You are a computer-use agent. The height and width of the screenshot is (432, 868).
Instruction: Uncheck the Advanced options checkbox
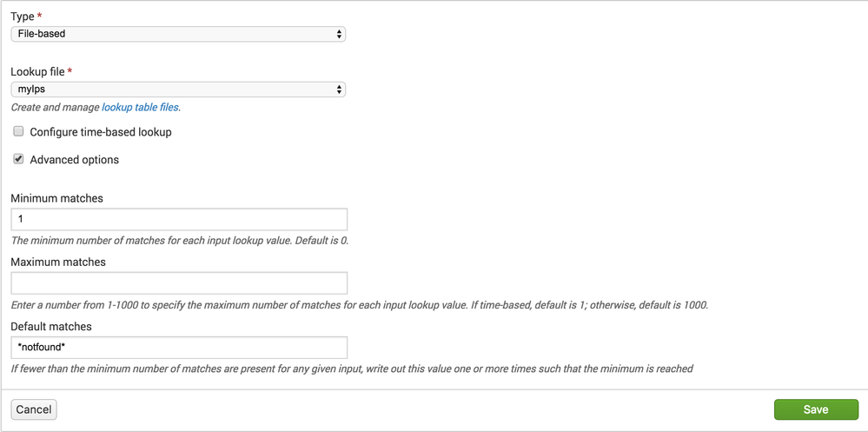pyautogui.click(x=19, y=159)
